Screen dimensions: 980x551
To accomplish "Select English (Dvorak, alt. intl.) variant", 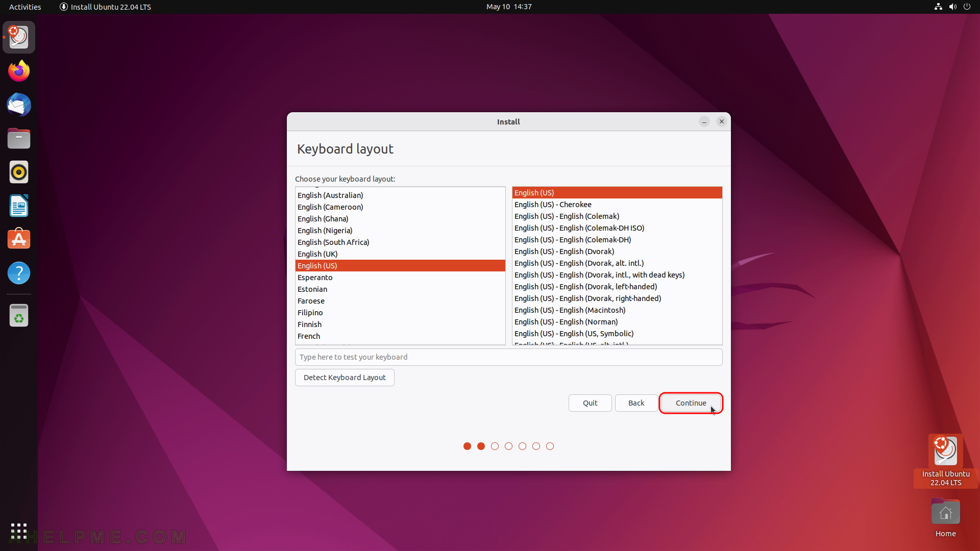I will 617,263.
